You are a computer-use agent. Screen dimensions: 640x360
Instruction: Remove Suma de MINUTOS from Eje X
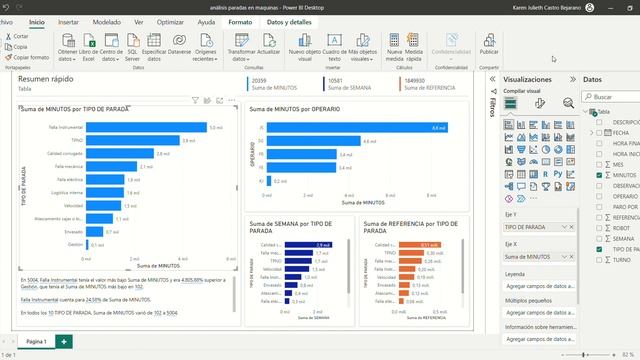pyautogui.click(x=571, y=257)
